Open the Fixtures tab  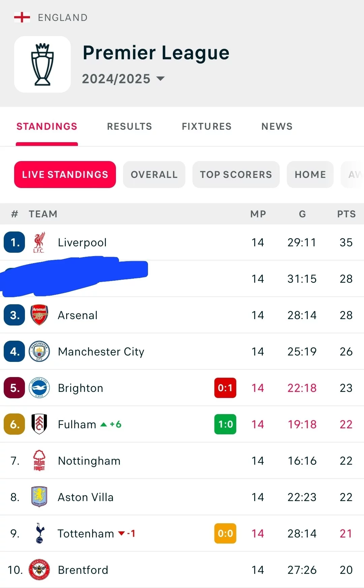coord(207,126)
